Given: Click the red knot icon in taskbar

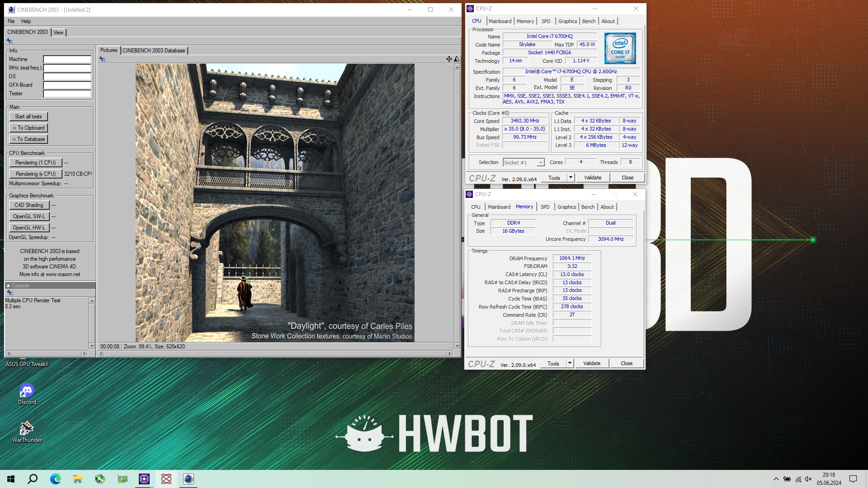Looking at the screenshot, I should click(x=166, y=479).
